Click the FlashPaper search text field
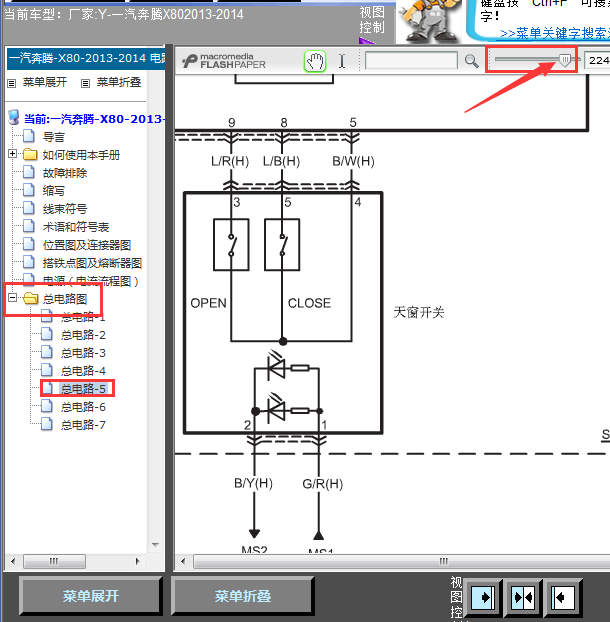610x622 pixels. click(411, 61)
